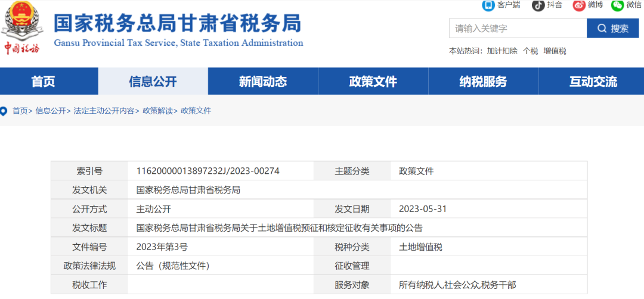The width and height of the screenshot is (644, 299).
Task: Open 信息公开 navigation tab
Action: 153,82
